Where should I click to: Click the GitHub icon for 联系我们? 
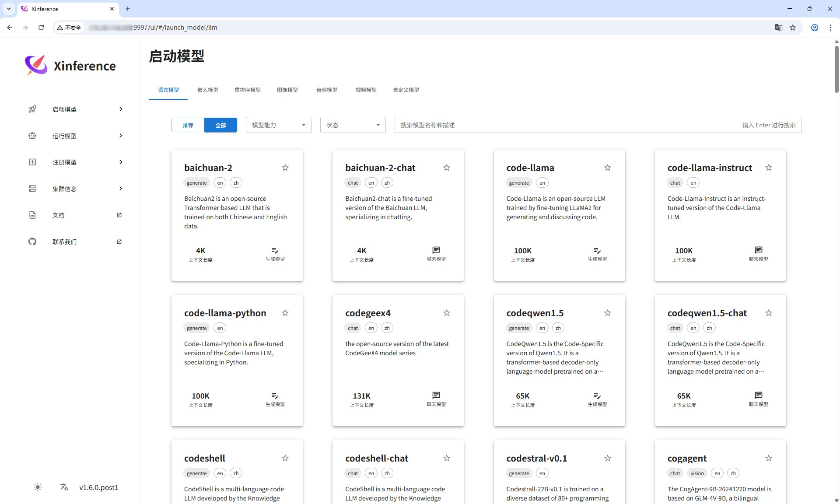pyautogui.click(x=32, y=241)
